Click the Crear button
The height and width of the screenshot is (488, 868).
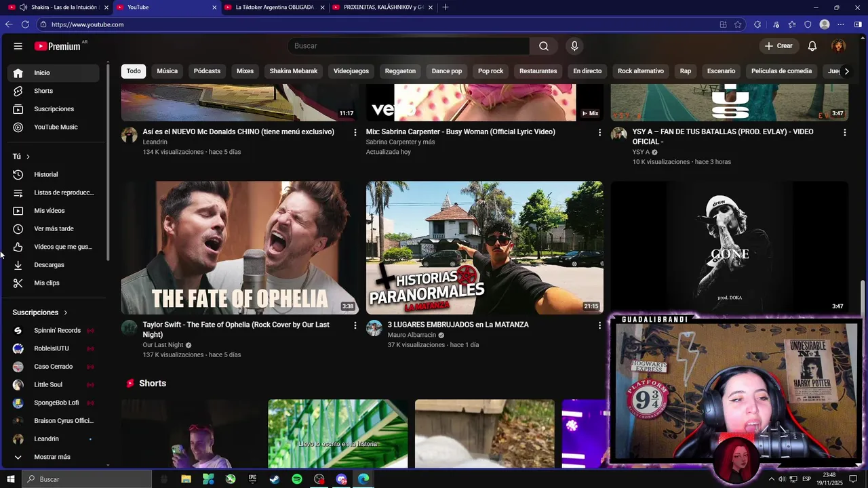778,46
